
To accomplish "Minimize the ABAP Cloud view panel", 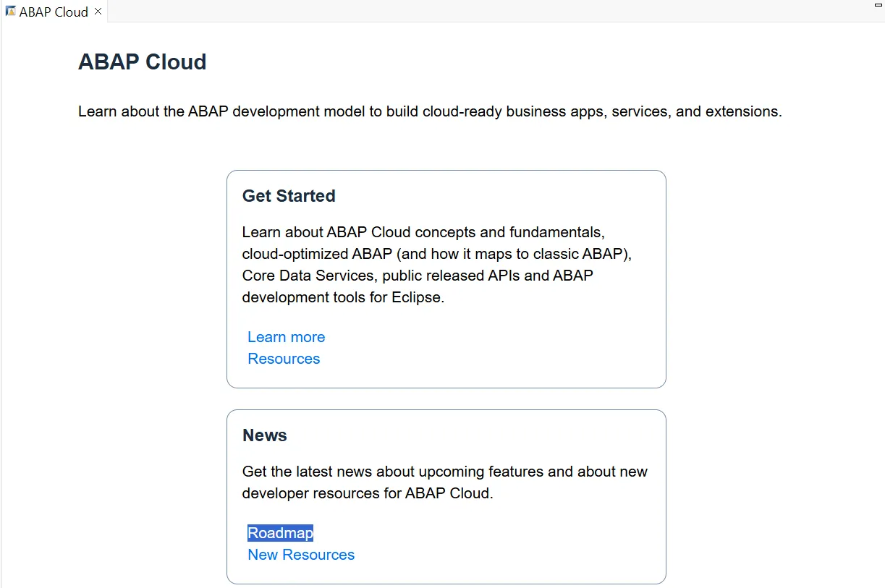I will (878, 4).
